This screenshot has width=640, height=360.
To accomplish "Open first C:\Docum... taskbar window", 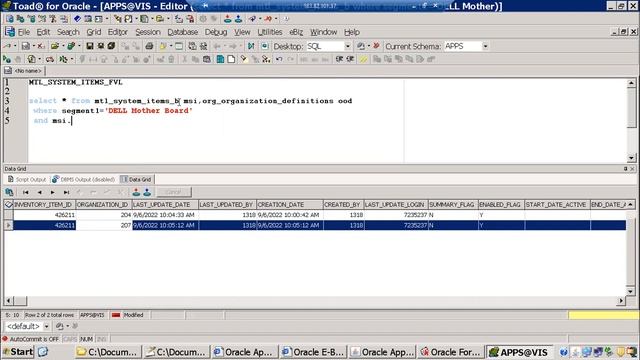I will tap(108, 352).
